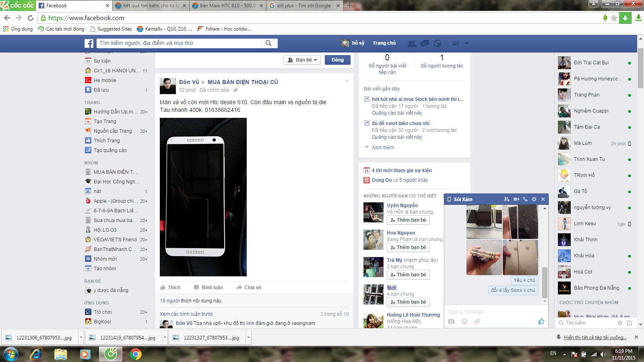
Task: Open gold iPhone back photo in chat
Action: click(x=520, y=257)
